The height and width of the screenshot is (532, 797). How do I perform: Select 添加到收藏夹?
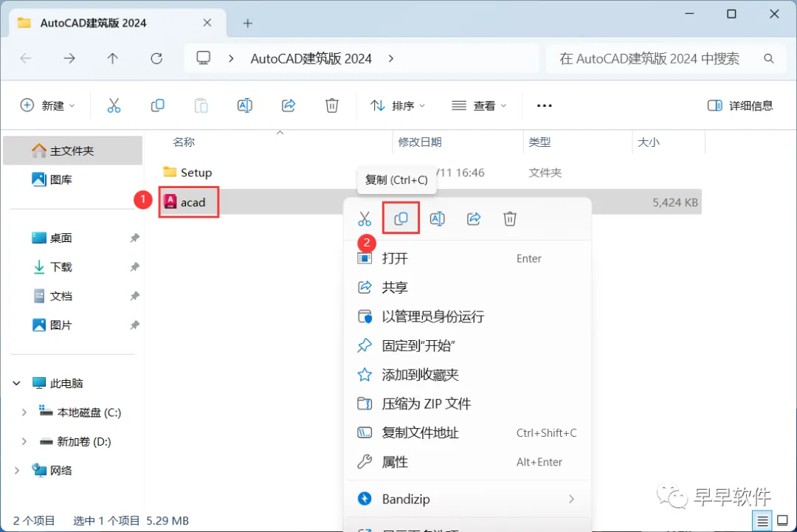click(x=468, y=375)
